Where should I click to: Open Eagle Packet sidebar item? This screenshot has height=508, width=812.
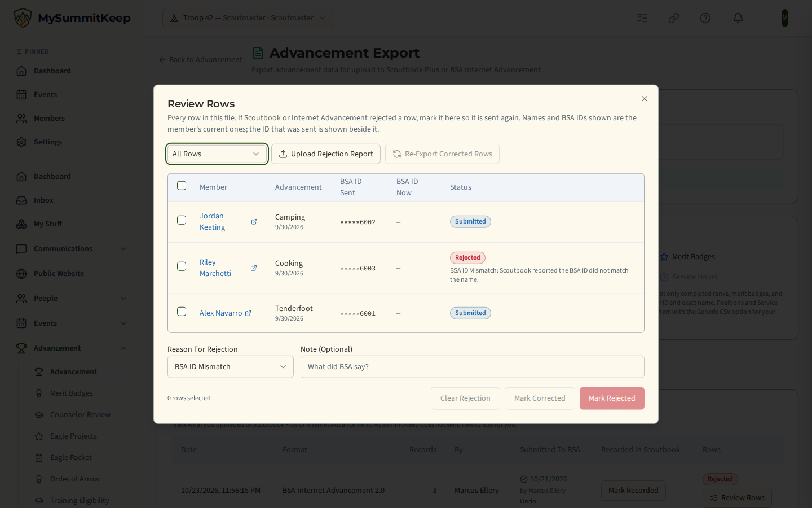click(79, 458)
